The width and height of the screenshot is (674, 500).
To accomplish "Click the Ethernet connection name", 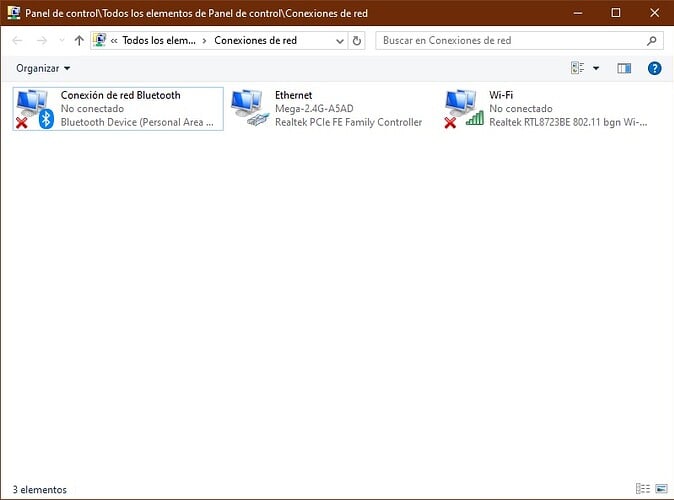I will point(294,95).
